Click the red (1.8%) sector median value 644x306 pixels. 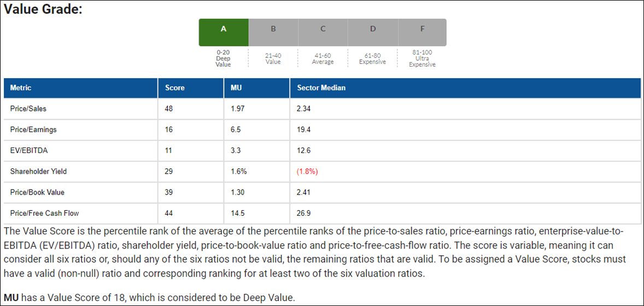click(307, 172)
